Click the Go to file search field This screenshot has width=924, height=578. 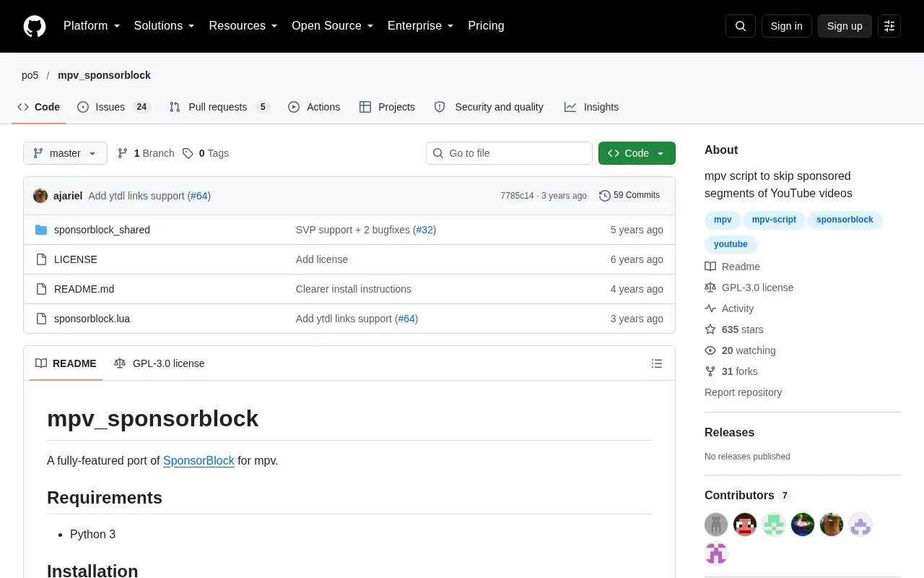point(509,153)
